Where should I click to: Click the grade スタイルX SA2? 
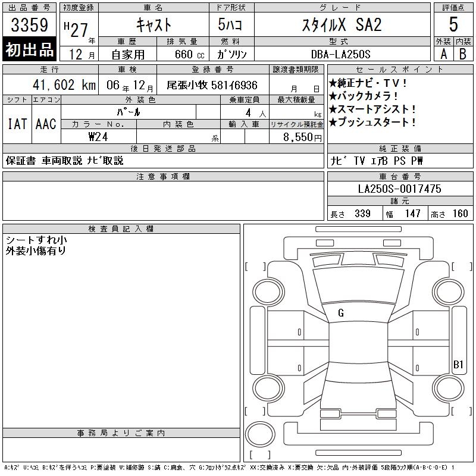pyautogui.click(x=342, y=25)
